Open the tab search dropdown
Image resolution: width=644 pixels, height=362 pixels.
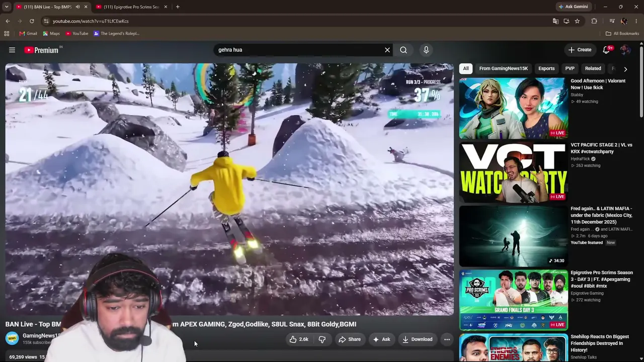pos(7,7)
